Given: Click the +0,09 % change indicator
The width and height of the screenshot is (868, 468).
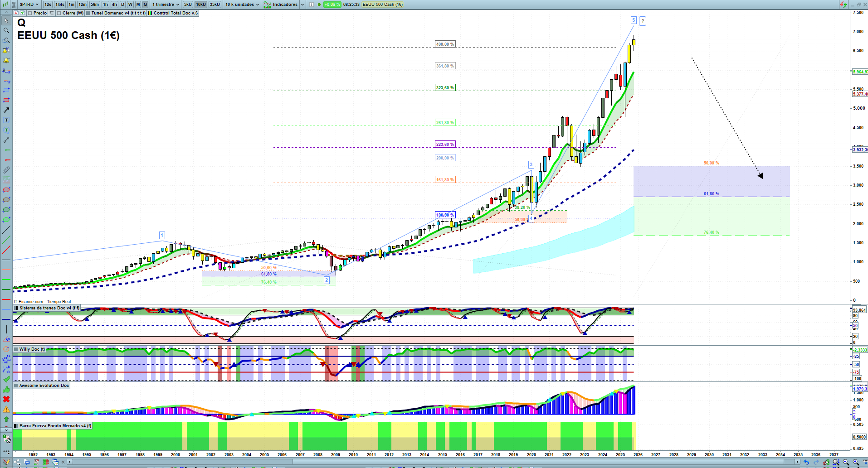Looking at the screenshot, I should 332,5.
